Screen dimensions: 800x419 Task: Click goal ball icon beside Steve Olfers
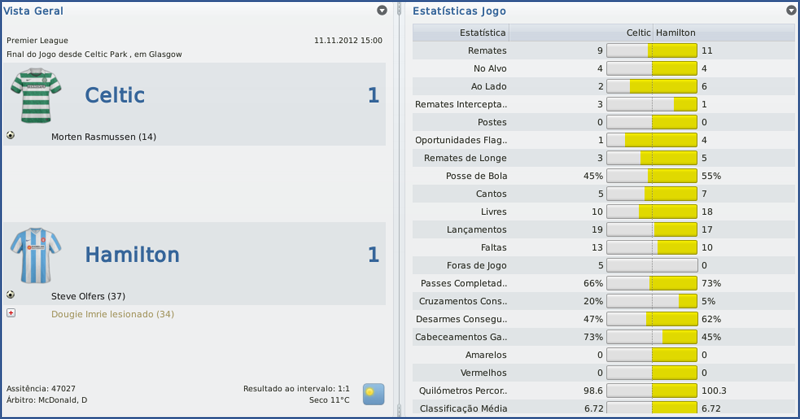pyautogui.click(x=10, y=295)
